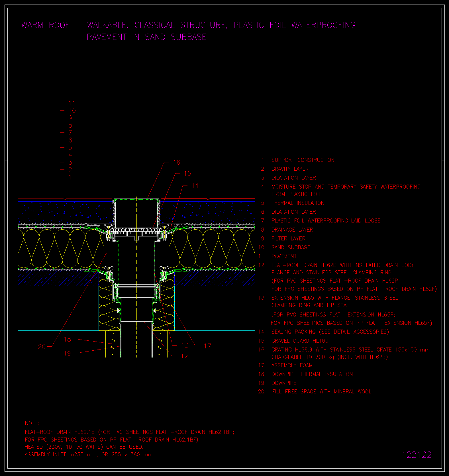Click callout number 15 for gravel guard
This screenshot has width=449, height=476.
click(x=187, y=173)
